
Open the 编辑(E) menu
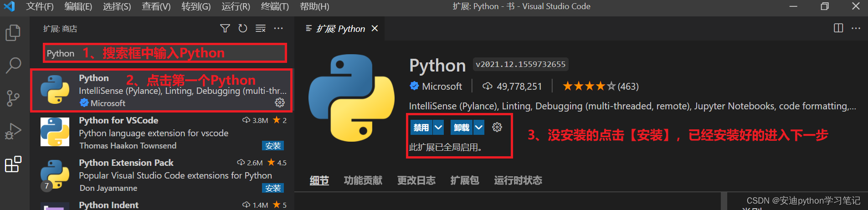pos(78,6)
